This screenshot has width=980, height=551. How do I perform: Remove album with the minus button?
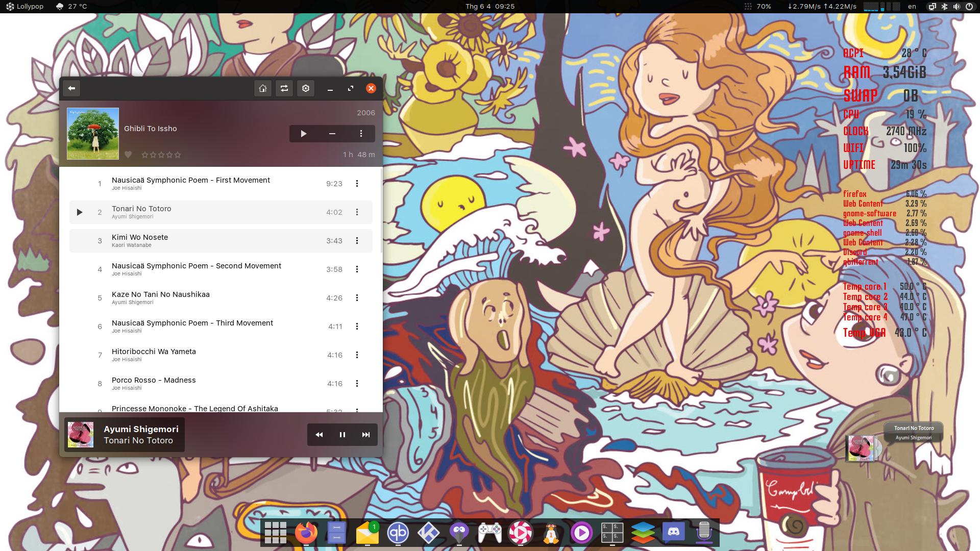[332, 134]
